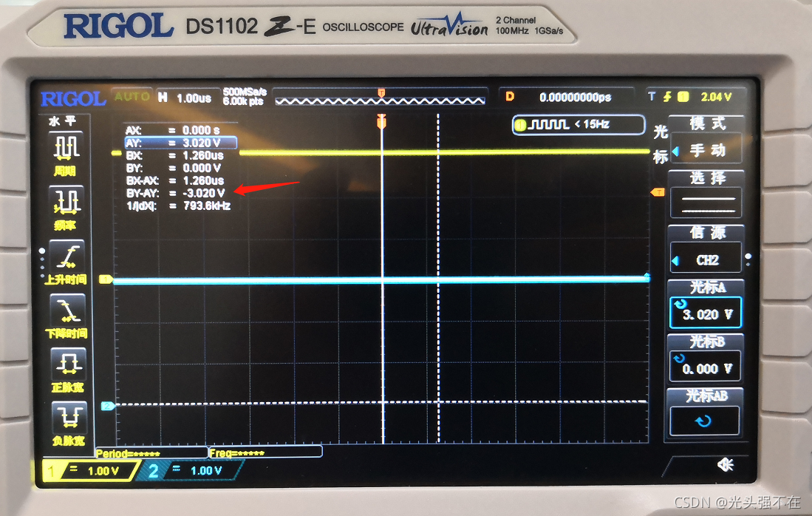Select the Frequency (频率) measurement icon
Screen dimensions: 812x516
[66, 208]
